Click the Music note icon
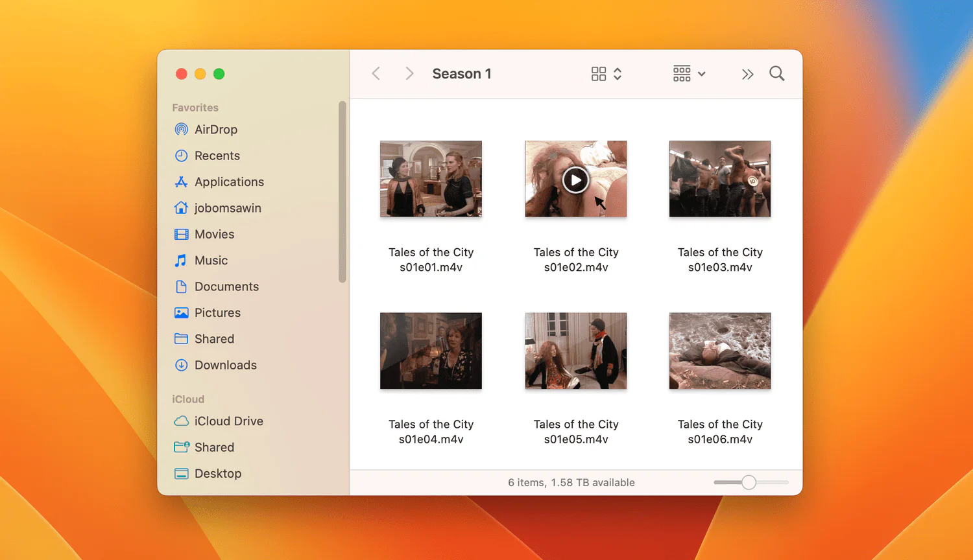Image resolution: width=973 pixels, height=560 pixels. tap(181, 261)
